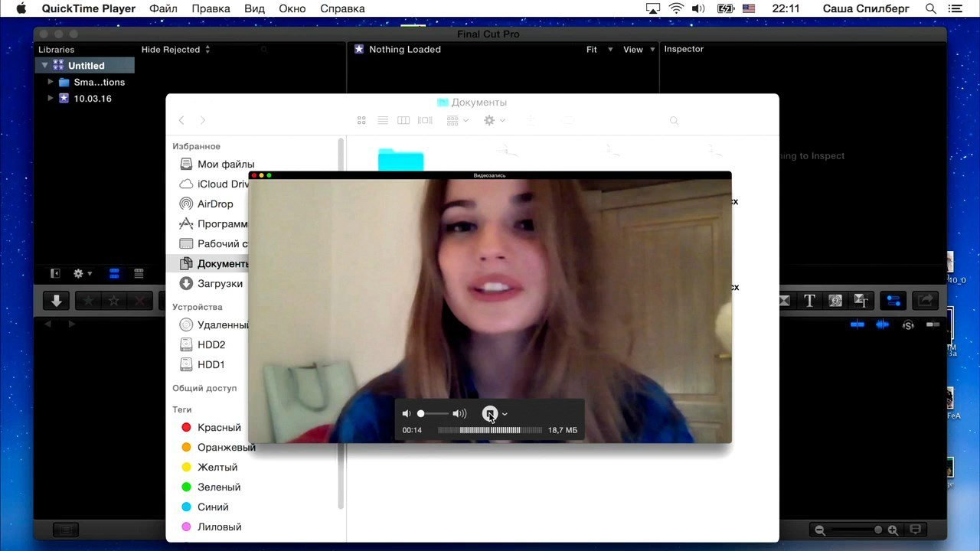Expand the Sma...tions folder in Libraries
This screenshot has width=980, height=551.
(x=51, y=82)
